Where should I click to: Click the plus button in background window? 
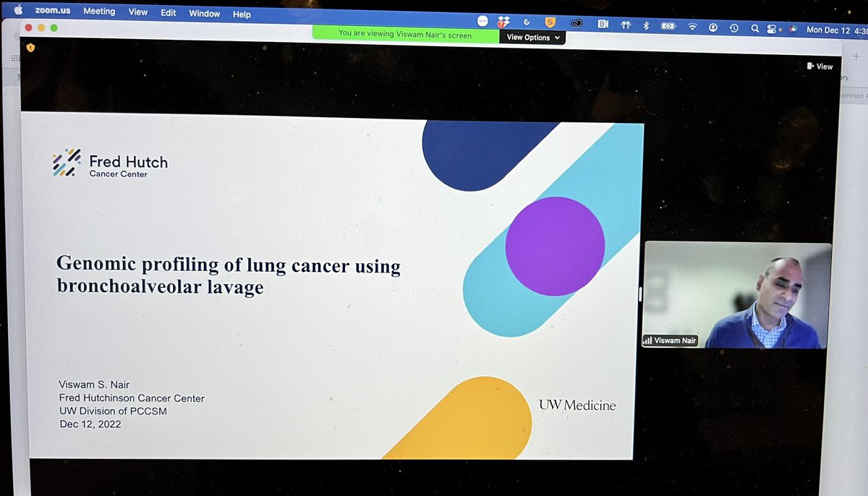pyautogui.click(x=856, y=56)
